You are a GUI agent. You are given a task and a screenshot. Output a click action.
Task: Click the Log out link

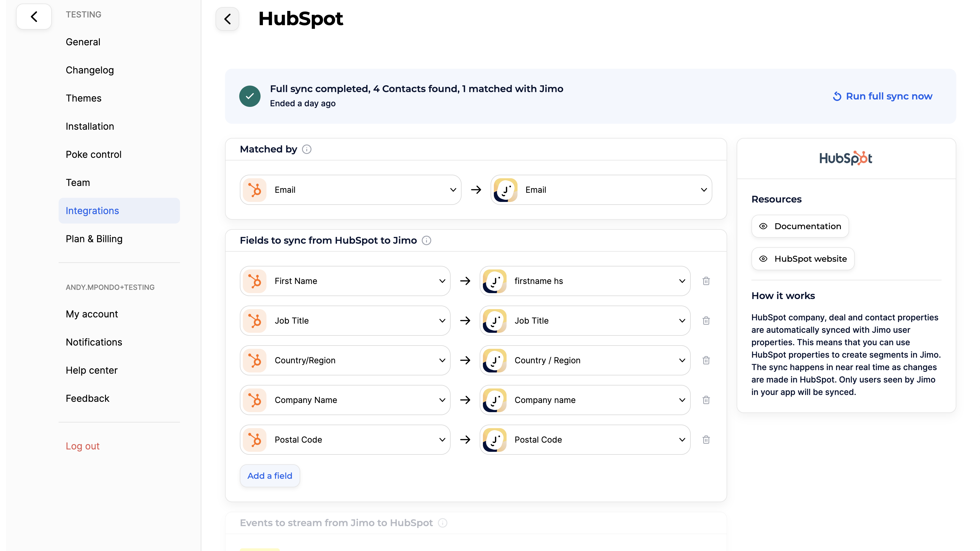(x=83, y=446)
